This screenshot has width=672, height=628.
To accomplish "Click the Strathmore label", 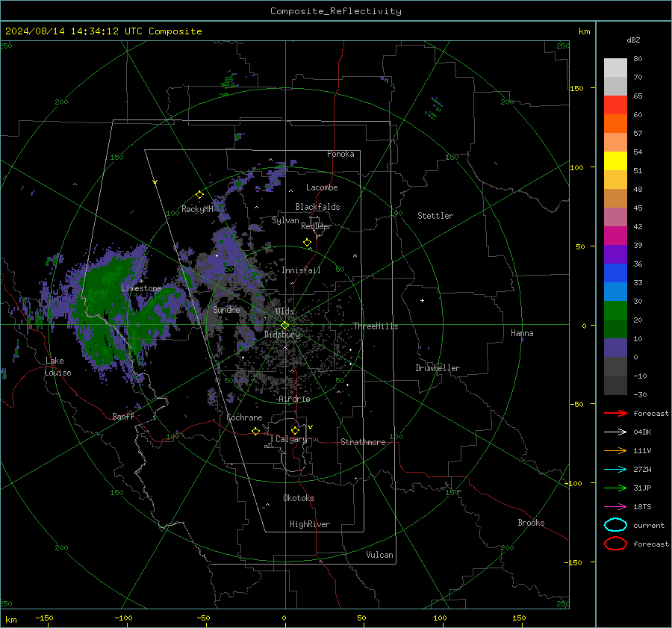I will 364,442.
